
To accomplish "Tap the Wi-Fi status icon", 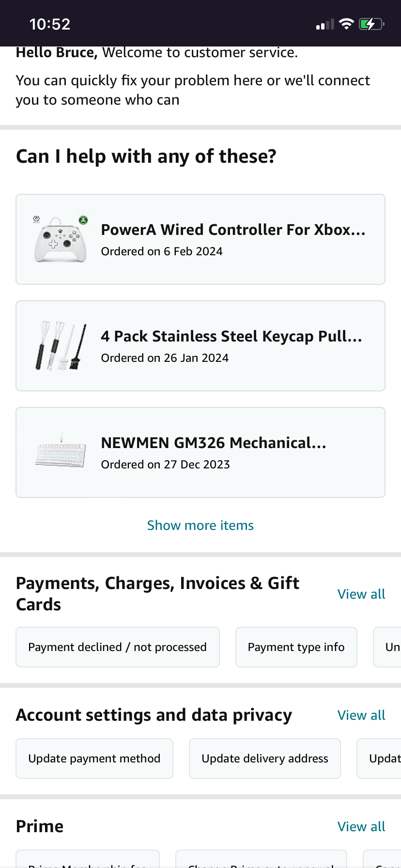I will tap(347, 24).
